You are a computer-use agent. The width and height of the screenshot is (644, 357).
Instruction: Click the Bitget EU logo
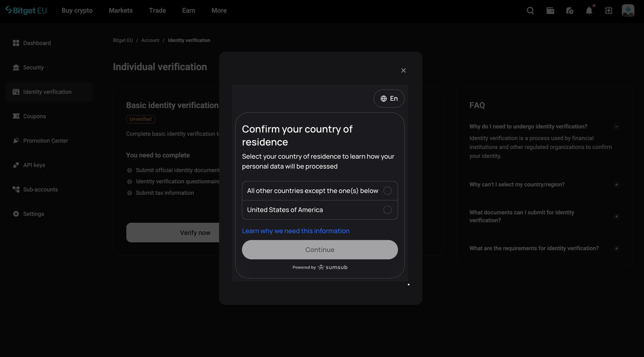(26, 10)
